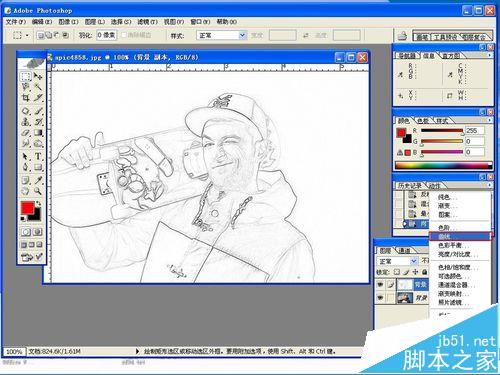
Task: Hide the 背景 副本 layer eye icon
Action: pos(380,284)
